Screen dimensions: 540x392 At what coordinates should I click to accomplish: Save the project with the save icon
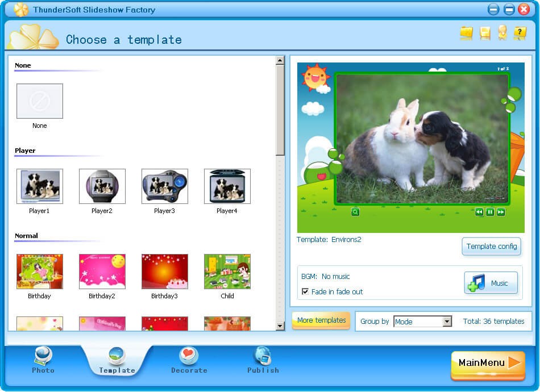[484, 33]
